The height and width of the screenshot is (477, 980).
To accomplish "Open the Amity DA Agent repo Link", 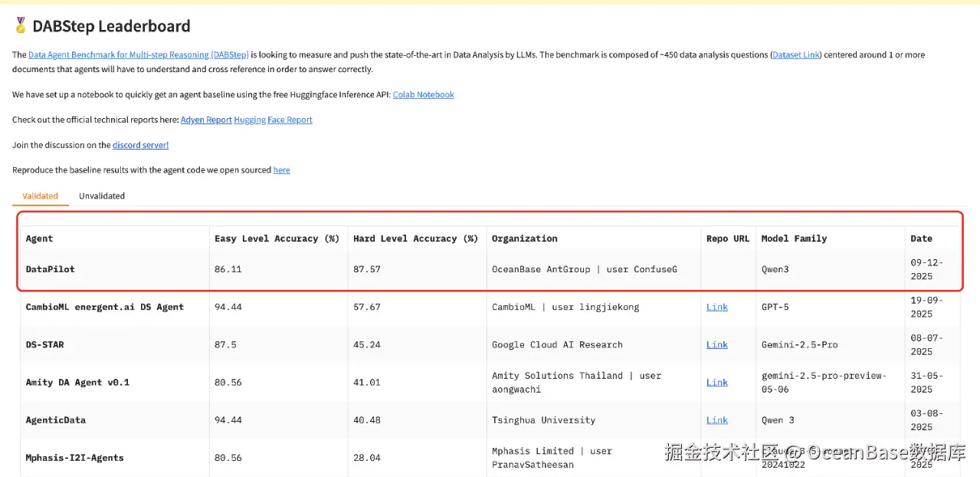I will (x=717, y=382).
